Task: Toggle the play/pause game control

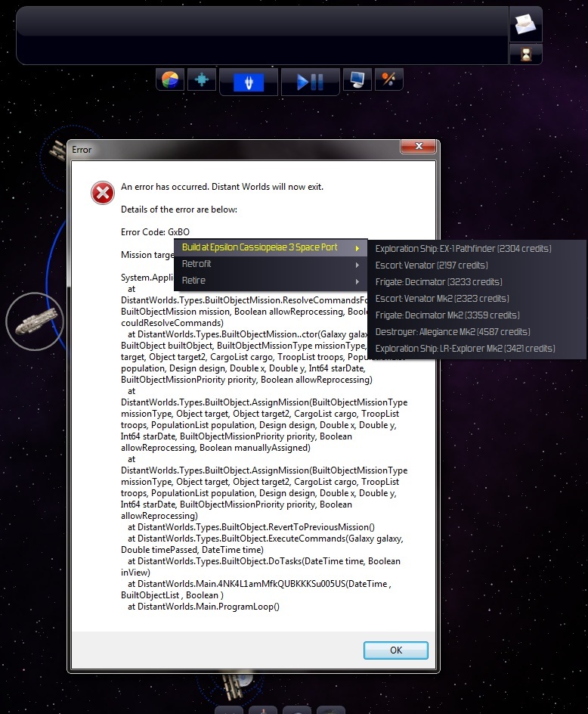Action: click(311, 82)
